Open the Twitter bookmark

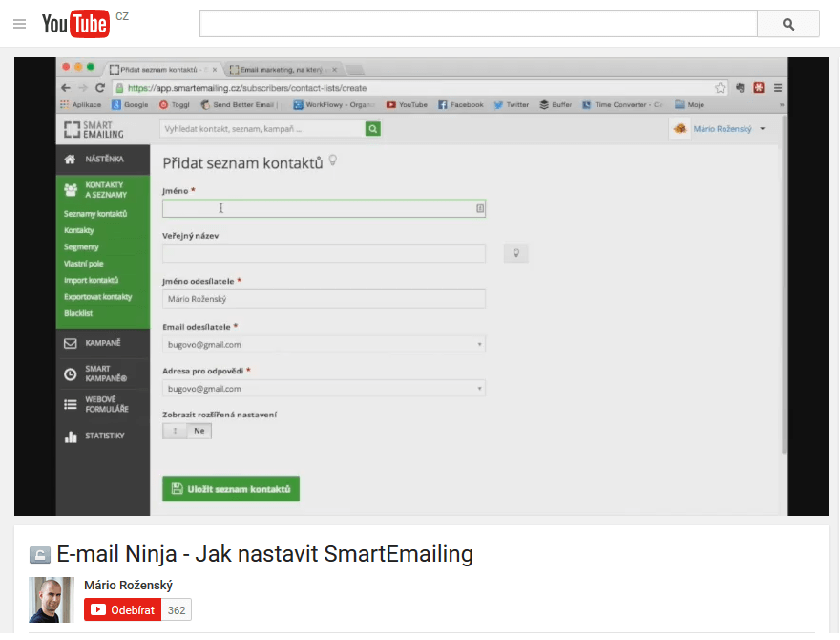click(x=511, y=104)
